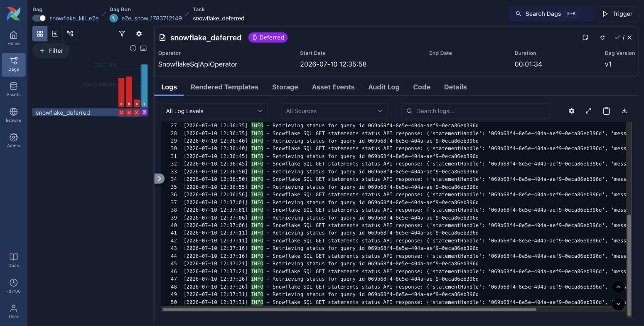Click Dag Version v1 value
Image resolution: width=644 pixels, height=326 pixels.
click(608, 64)
